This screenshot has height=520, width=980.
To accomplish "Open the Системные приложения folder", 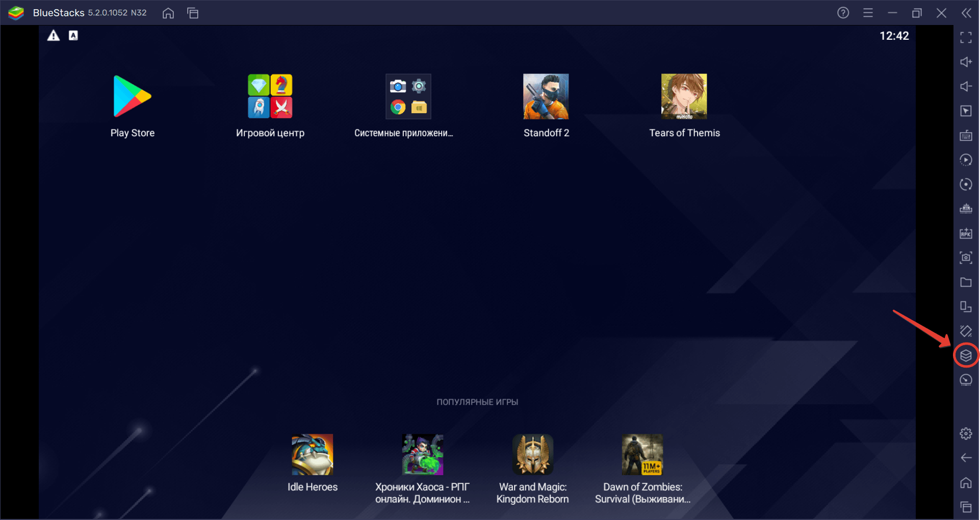I will click(408, 96).
